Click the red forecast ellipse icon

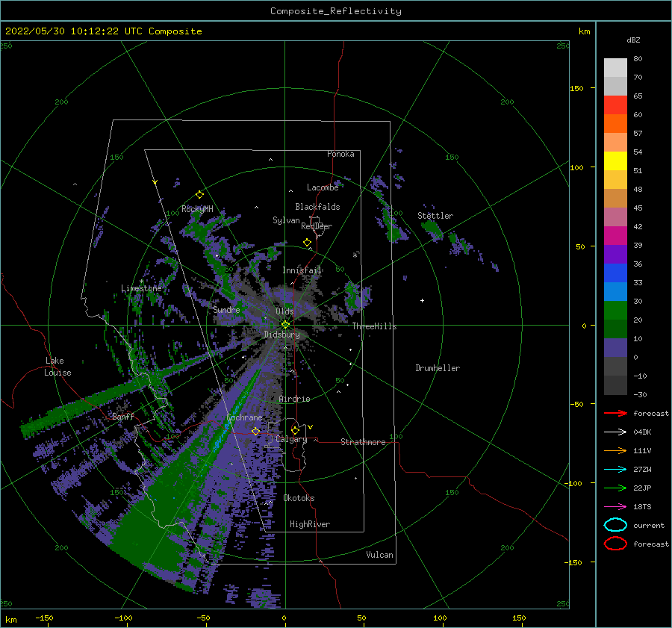tap(615, 544)
